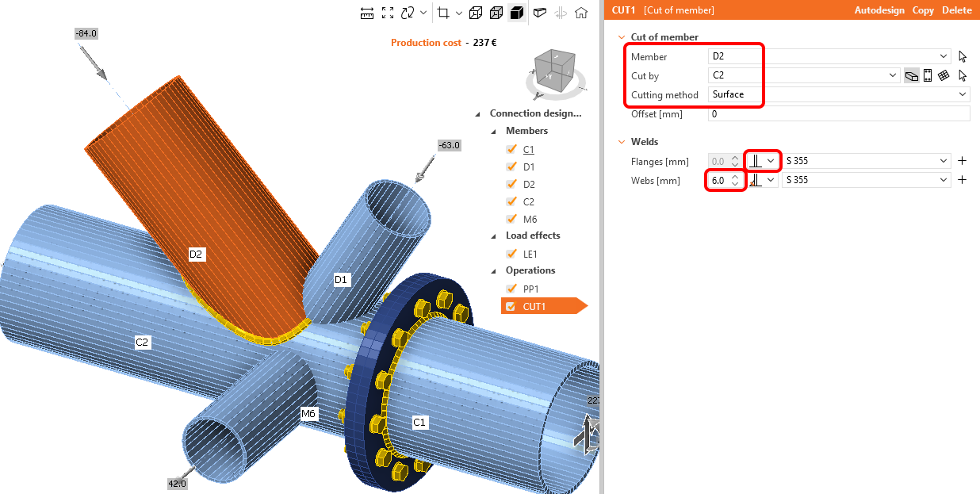Click the -84.0 load value tag
This screenshot has width=980, height=494.
[x=86, y=33]
